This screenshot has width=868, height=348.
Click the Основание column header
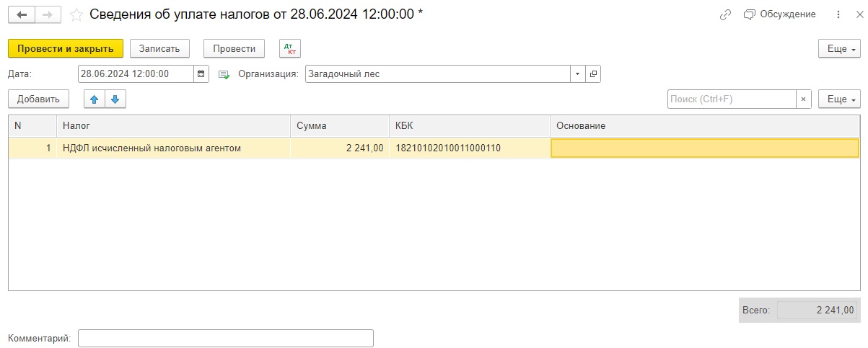(705, 126)
